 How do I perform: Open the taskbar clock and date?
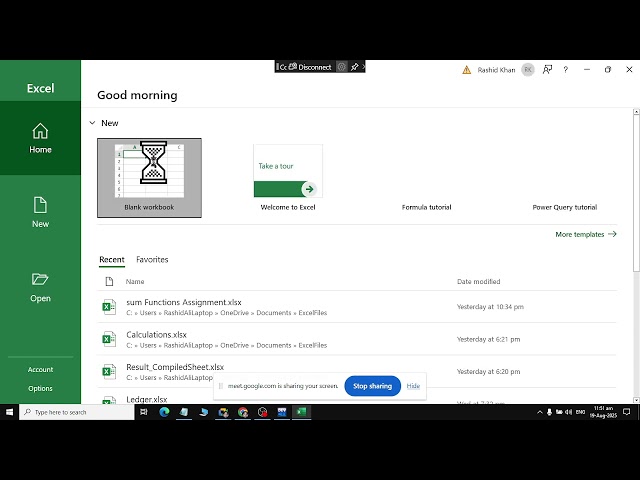coord(603,412)
